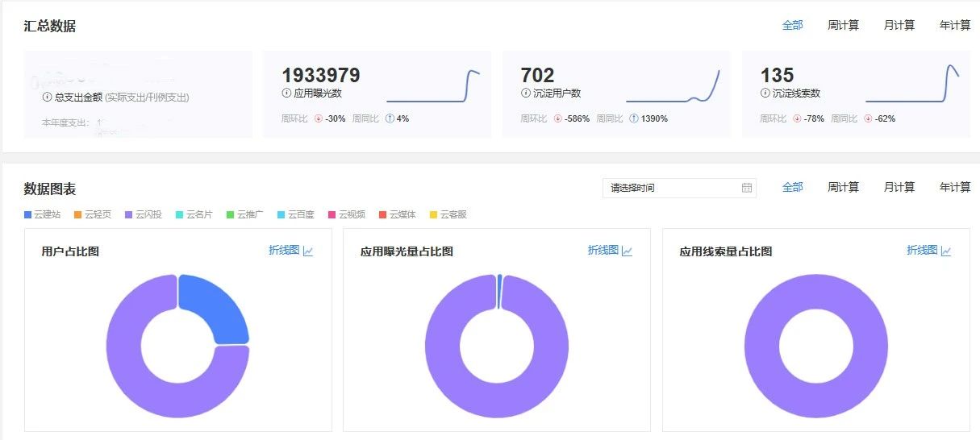This screenshot has width=980, height=440.
Task: Choose 月计算 tab in 数据图表 section
Action: click(899, 188)
